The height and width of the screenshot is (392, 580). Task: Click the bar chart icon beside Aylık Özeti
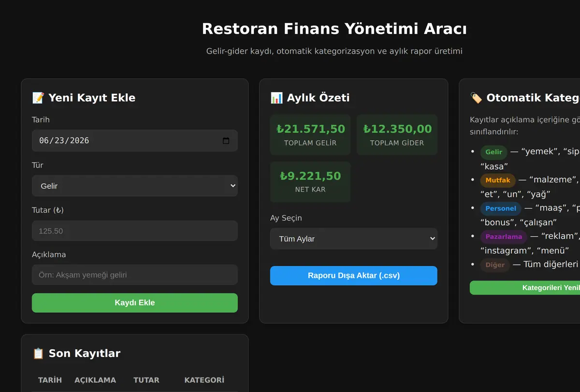pos(276,98)
